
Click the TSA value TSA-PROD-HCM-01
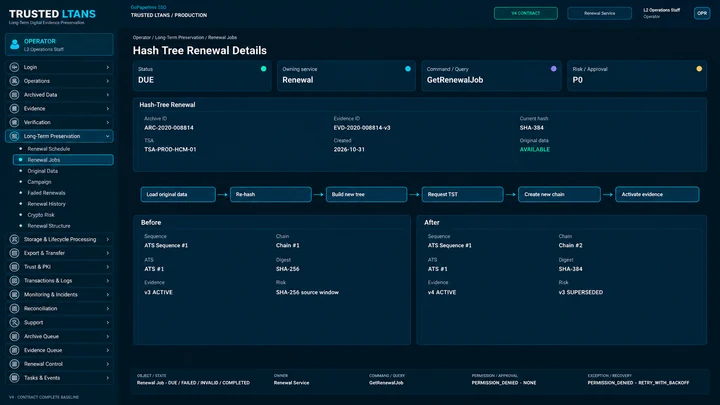pyautogui.click(x=170, y=150)
